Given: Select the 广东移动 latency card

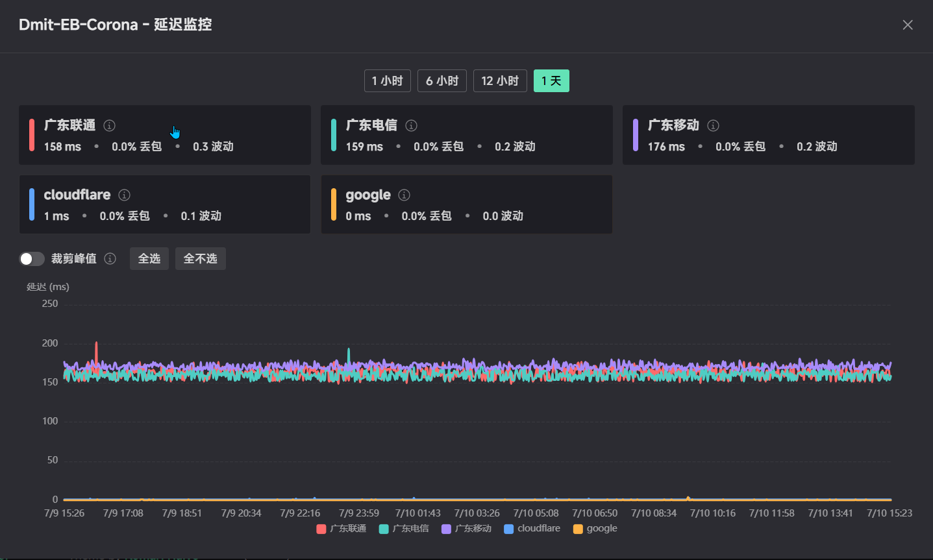Looking at the screenshot, I should (769, 135).
